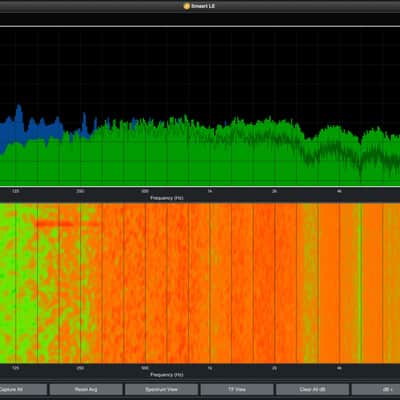Click the 125 label on the RTA frequency axis
The height and width of the screenshot is (400, 400).
point(16,191)
